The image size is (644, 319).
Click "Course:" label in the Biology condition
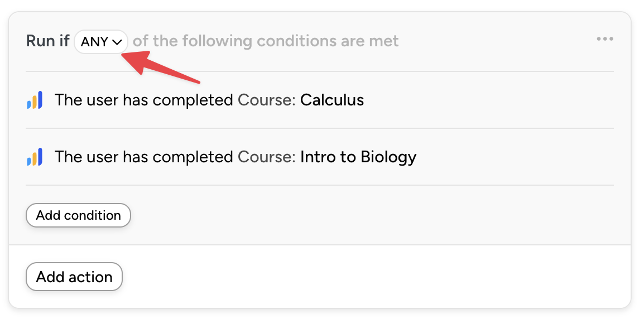coord(267,157)
